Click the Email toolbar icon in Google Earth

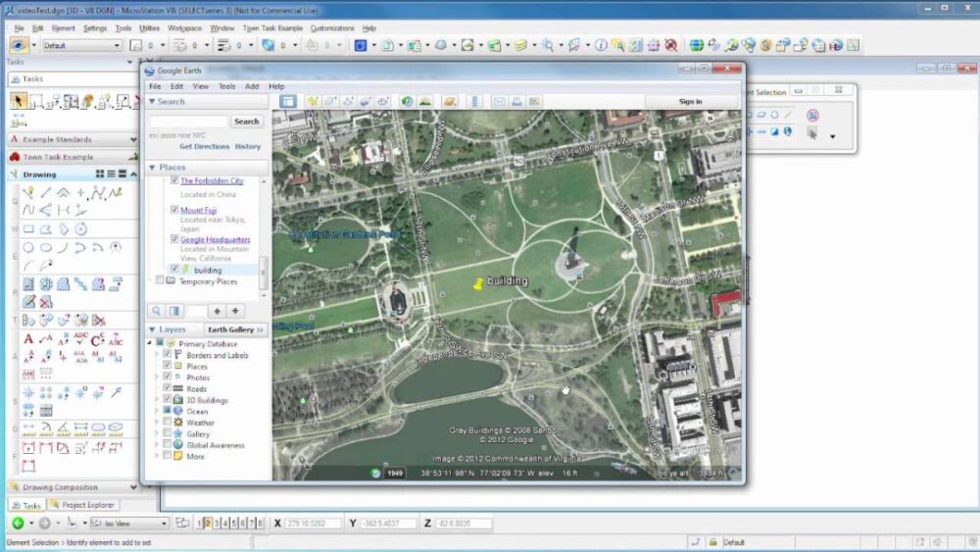499,101
